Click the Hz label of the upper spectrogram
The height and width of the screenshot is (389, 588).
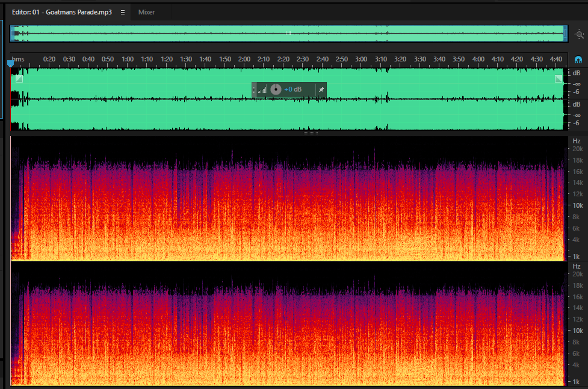pyautogui.click(x=577, y=141)
